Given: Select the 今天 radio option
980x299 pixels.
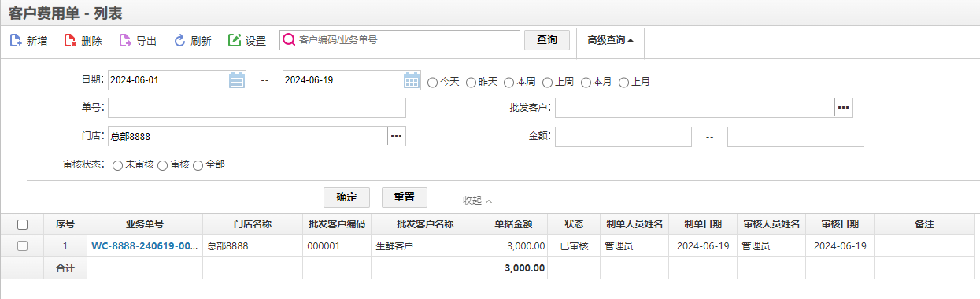Looking at the screenshot, I should coord(432,82).
